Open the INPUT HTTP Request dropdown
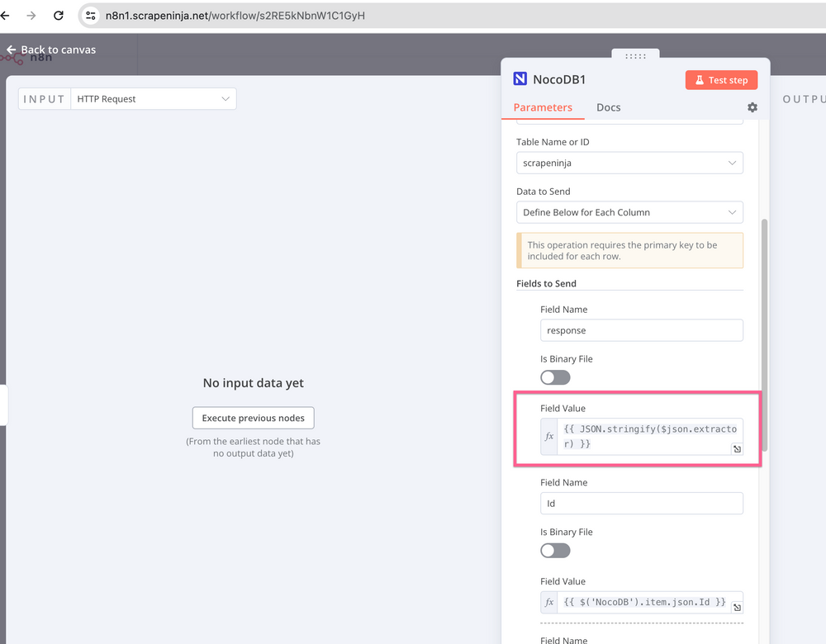826x644 pixels. click(154, 99)
